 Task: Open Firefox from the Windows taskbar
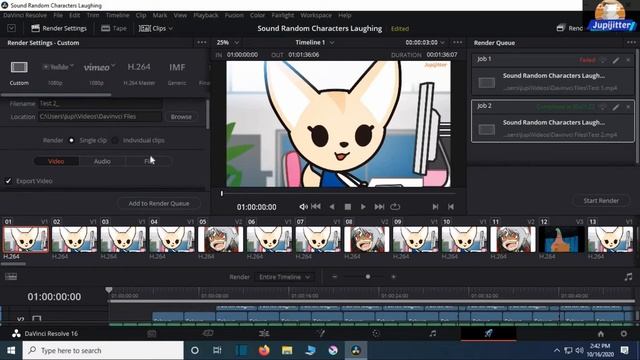click(264, 350)
